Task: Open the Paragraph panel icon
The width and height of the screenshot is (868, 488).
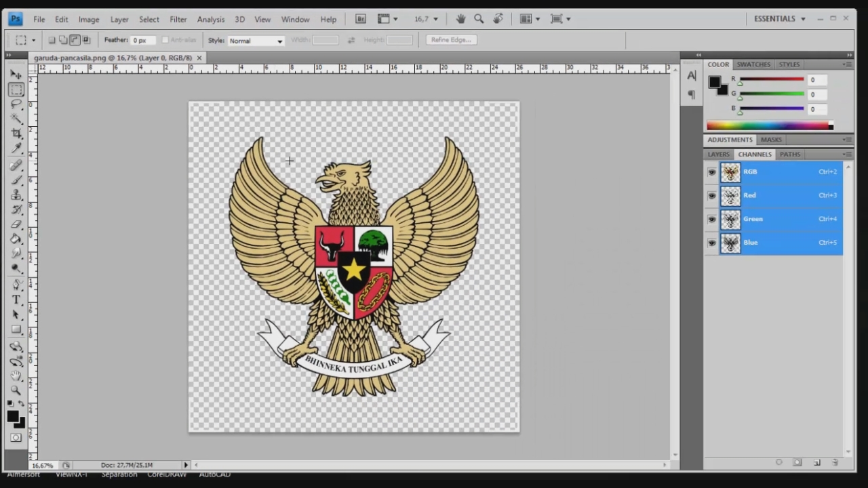Action: coord(691,94)
